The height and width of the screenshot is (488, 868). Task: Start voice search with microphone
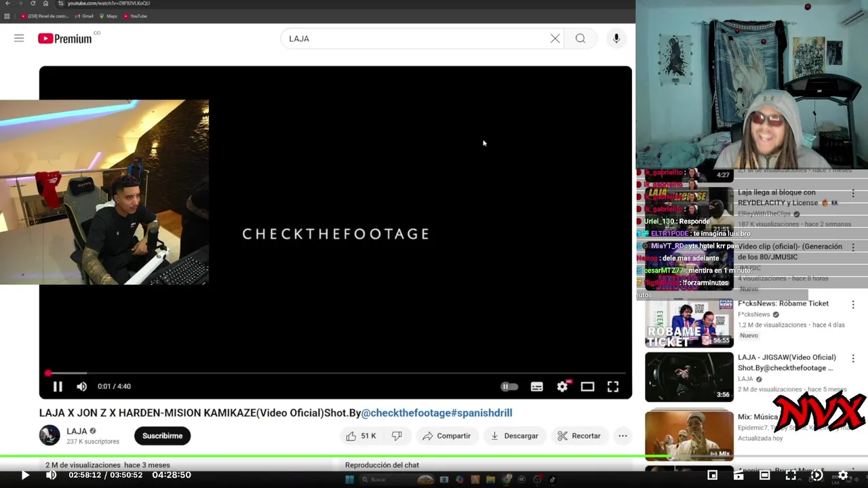[x=616, y=39]
